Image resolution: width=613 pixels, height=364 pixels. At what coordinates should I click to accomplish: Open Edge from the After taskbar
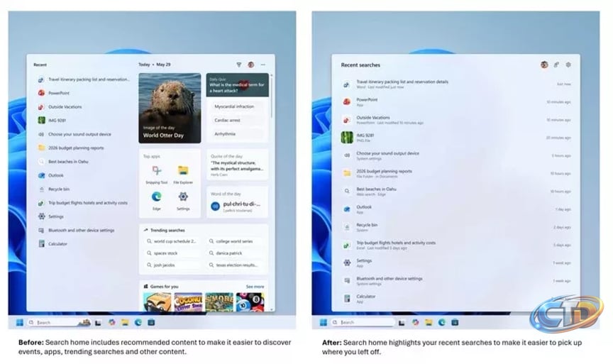click(442, 323)
